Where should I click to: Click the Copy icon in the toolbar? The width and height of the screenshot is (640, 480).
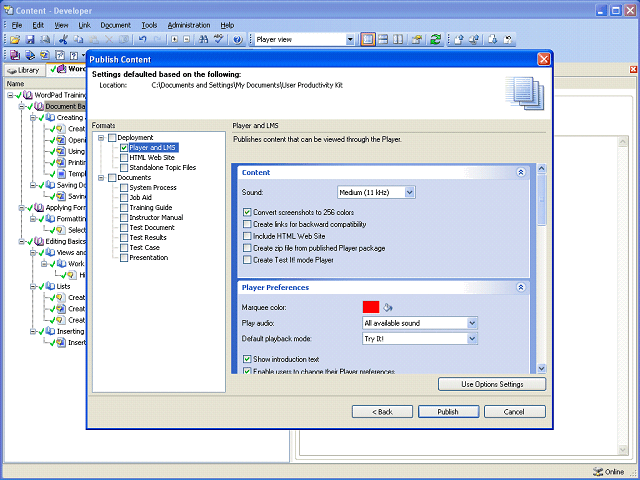click(78, 40)
